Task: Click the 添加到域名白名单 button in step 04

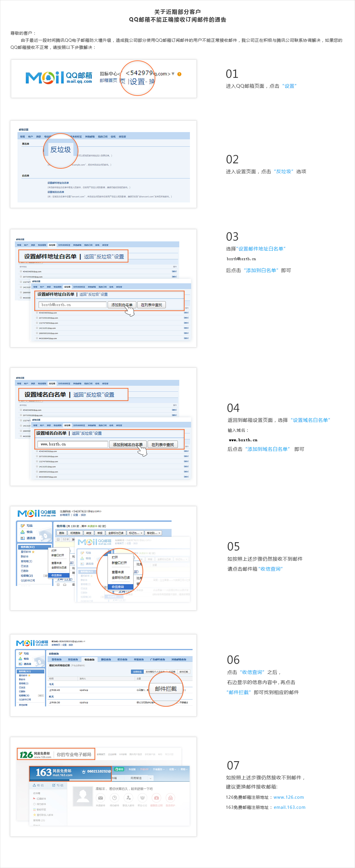Action: 128,445
